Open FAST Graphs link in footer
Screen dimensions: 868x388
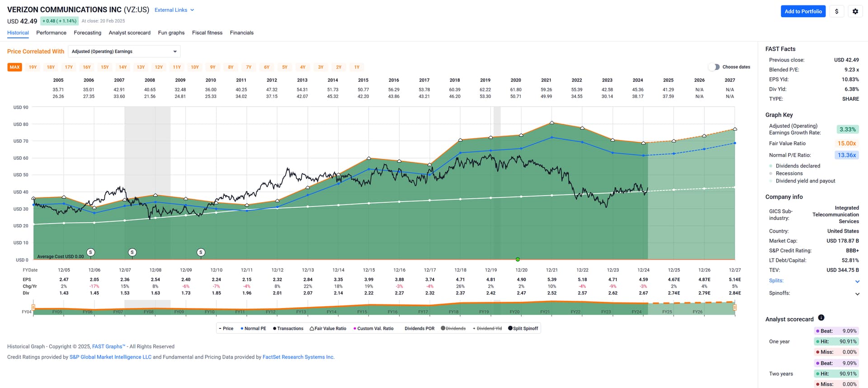click(108, 346)
